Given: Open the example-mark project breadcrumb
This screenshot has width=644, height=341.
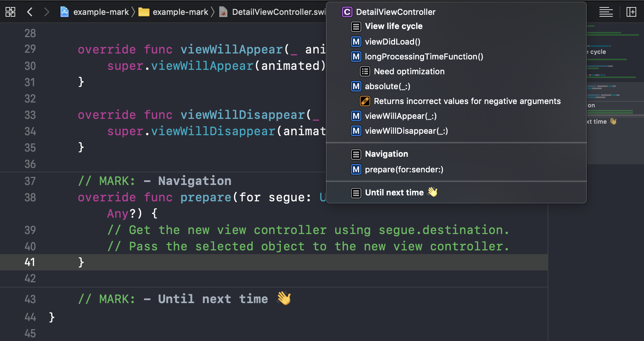Looking at the screenshot, I should pos(101,12).
